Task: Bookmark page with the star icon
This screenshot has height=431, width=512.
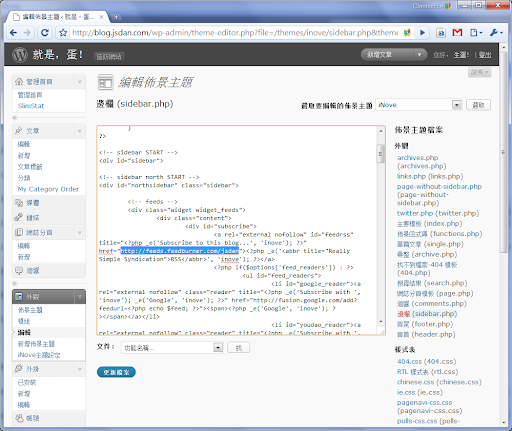Action: 63,33
